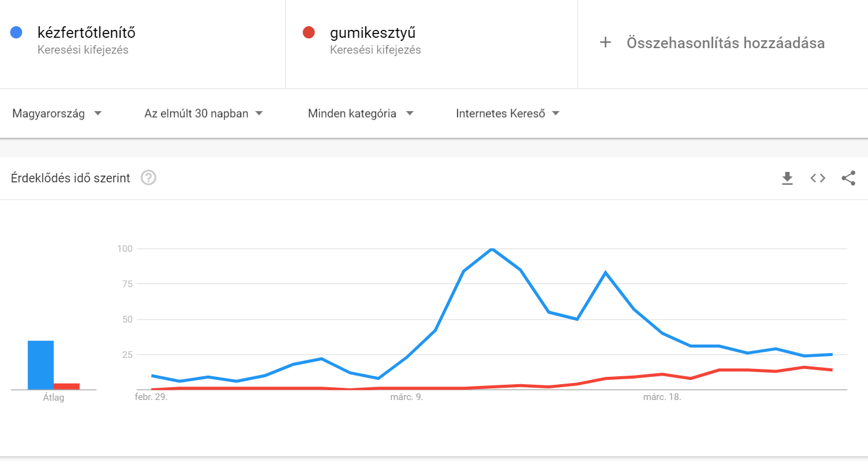
Task: Click the Érdeklődés idő szerint heading
Action: click(x=71, y=178)
